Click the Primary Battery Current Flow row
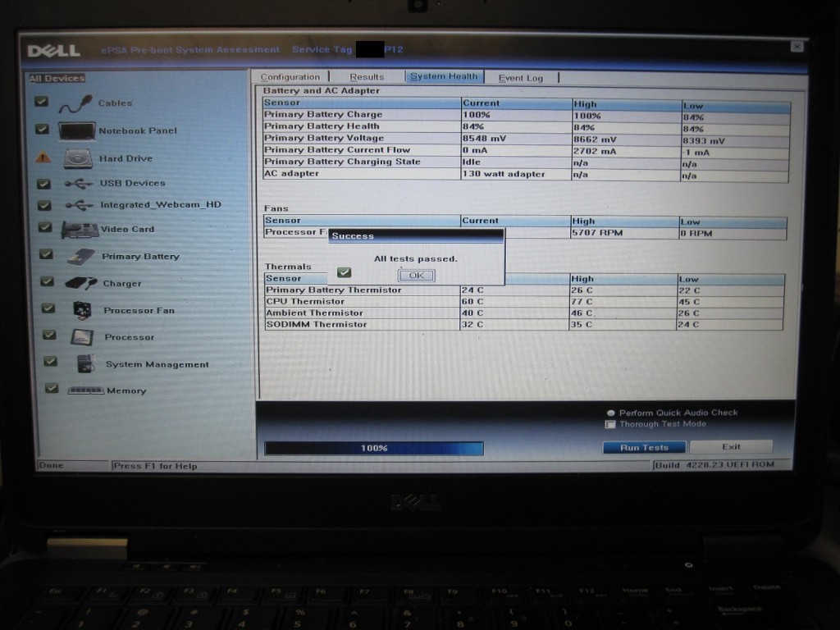 coord(526,151)
